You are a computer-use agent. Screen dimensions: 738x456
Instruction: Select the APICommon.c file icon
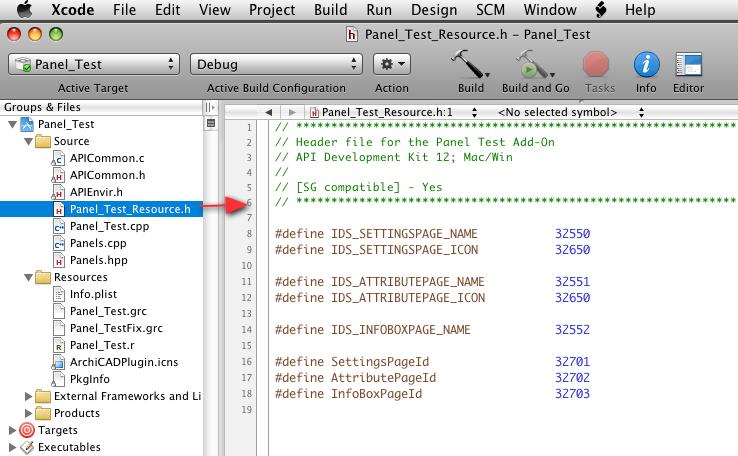pyautogui.click(x=58, y=159)
